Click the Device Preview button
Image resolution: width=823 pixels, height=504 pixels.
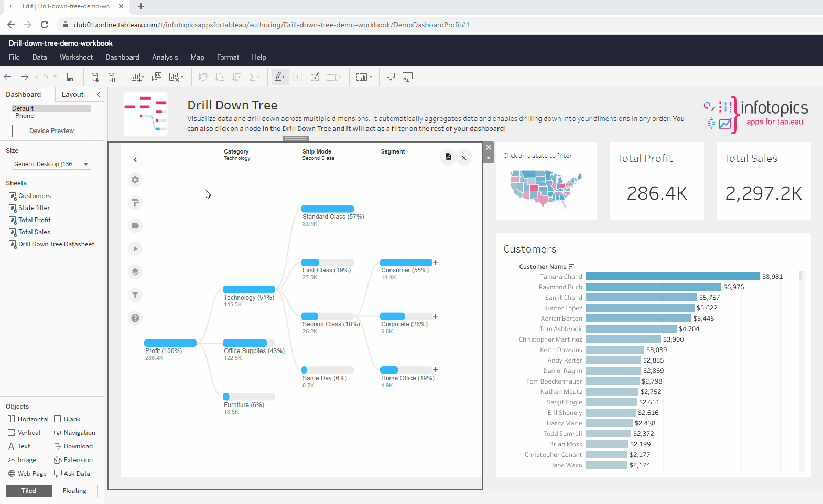[51, 131]
